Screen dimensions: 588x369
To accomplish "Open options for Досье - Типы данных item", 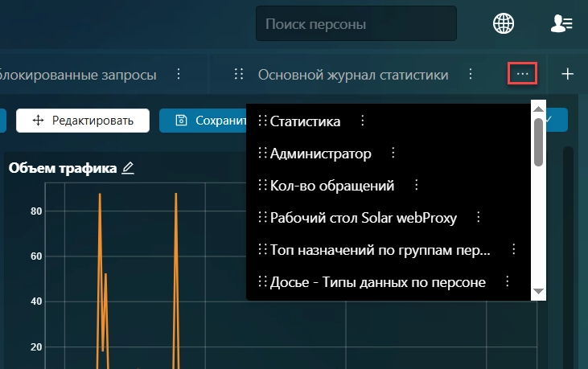I will point(507,281).
